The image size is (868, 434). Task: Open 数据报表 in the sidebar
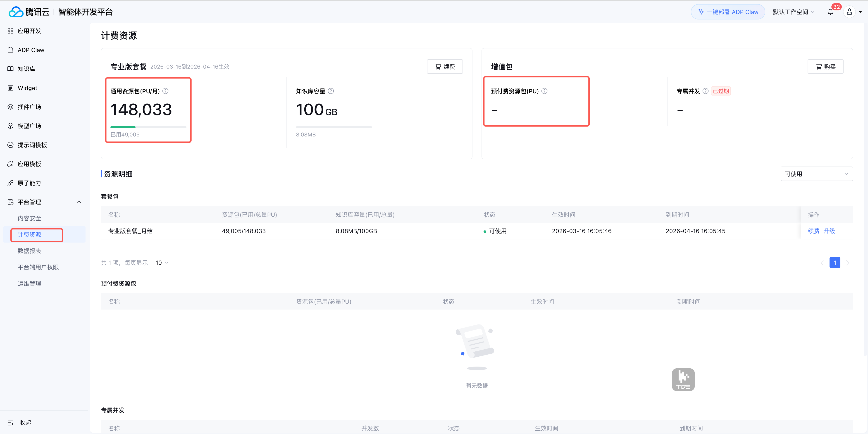click(x=29, y=251)
